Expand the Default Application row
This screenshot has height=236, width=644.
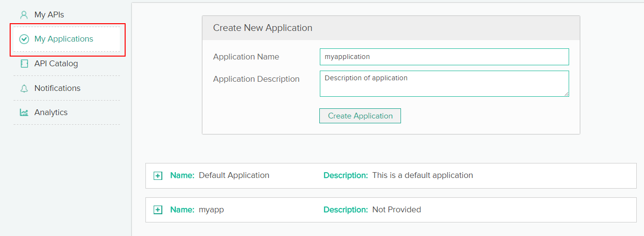click(x=157, y=176)
